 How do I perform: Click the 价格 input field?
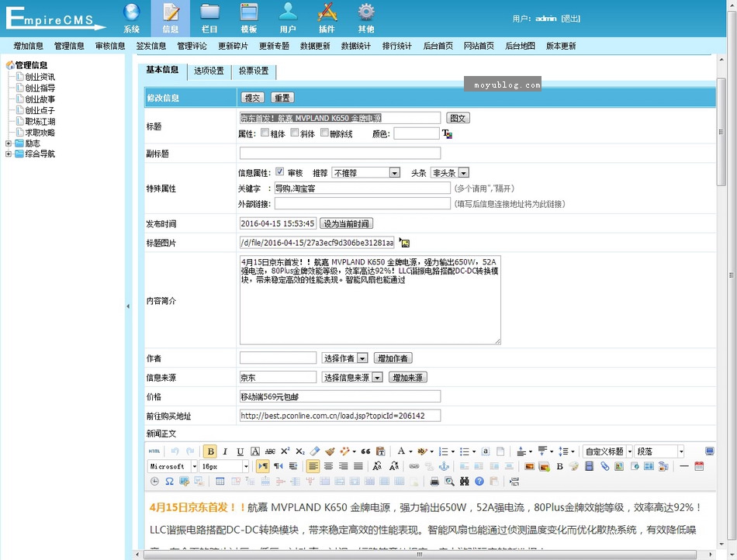tap(340, 396)
